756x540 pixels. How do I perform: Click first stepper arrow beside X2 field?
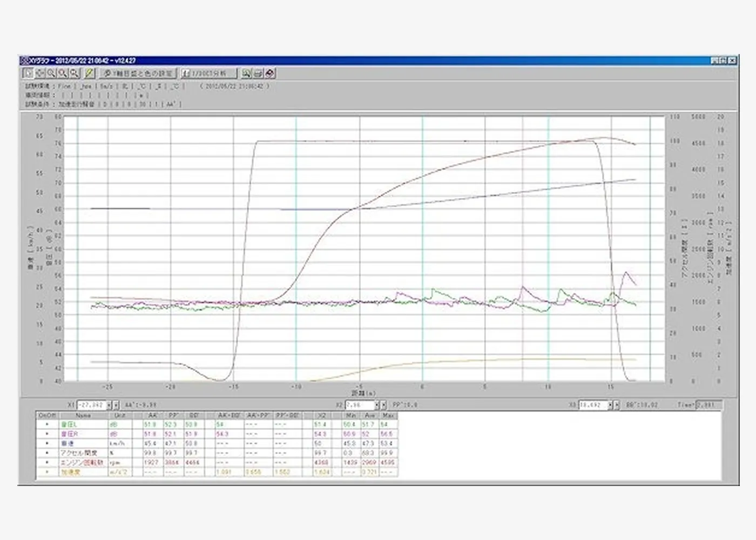[x=377, y=405]
